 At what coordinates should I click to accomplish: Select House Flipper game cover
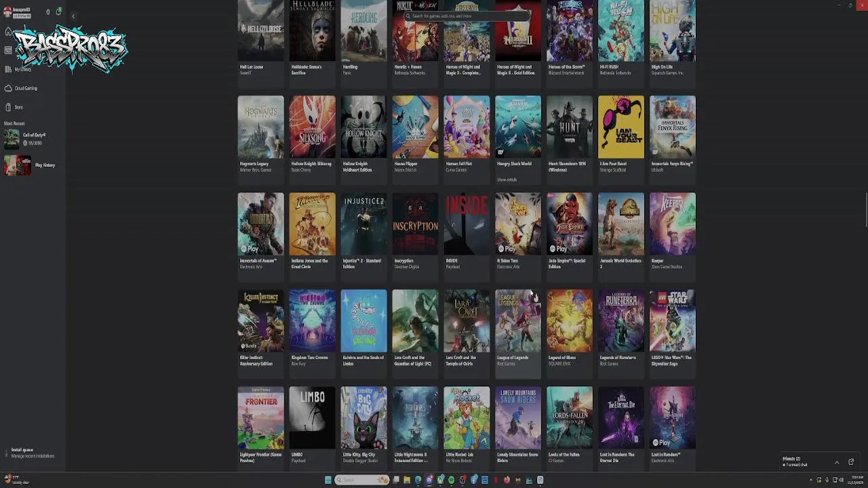[x=415, y=127]
